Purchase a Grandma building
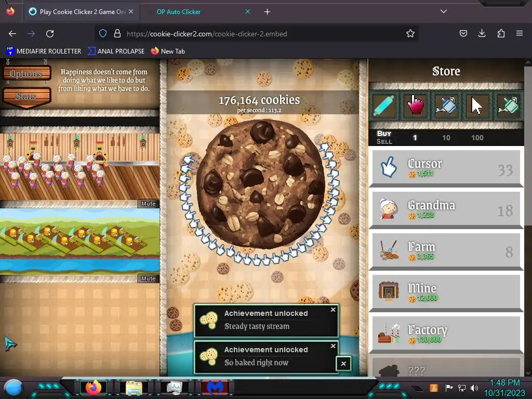This screenshot has width=532, height=399. pyautogui.click(x=446, y=210)
